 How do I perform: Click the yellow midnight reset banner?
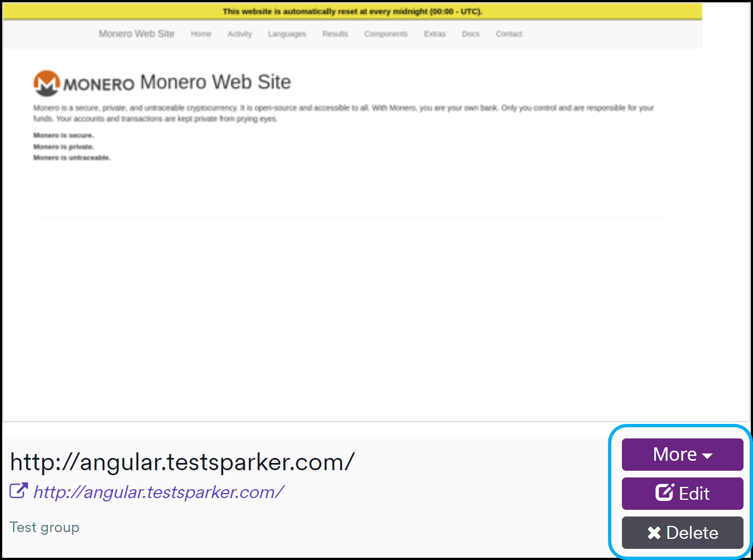click(x=353, y=11)
